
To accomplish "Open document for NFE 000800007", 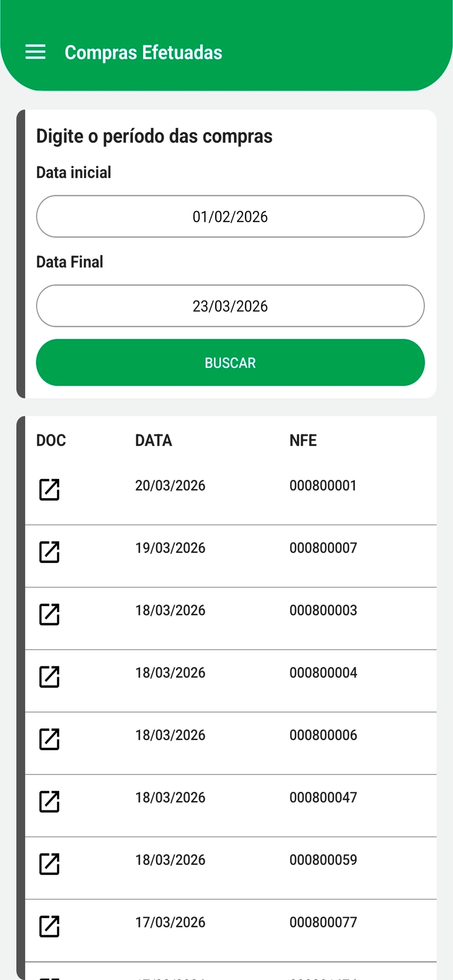I will tap(50, 552).
